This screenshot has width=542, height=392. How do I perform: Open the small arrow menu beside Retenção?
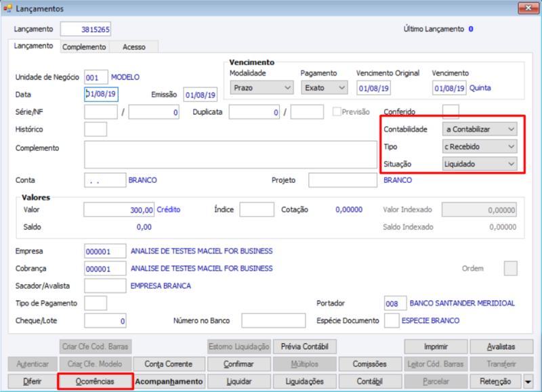[x=528, y=382]
